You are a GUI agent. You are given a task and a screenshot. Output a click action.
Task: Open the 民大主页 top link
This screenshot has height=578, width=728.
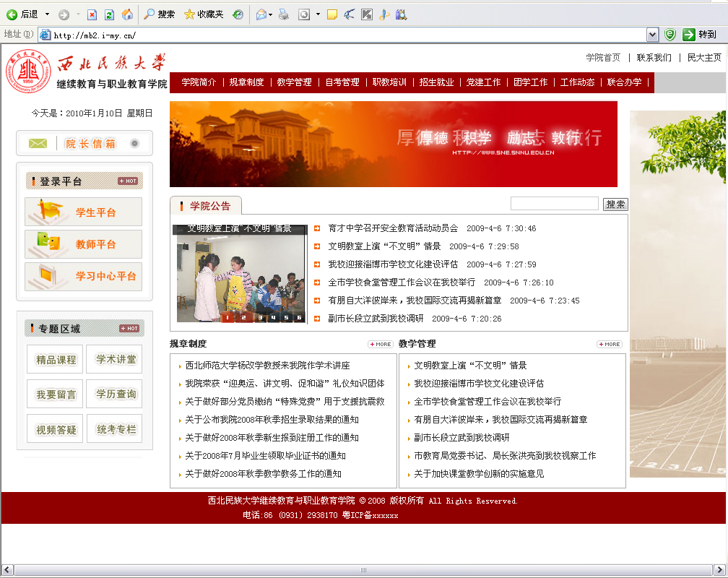(704, 58)
